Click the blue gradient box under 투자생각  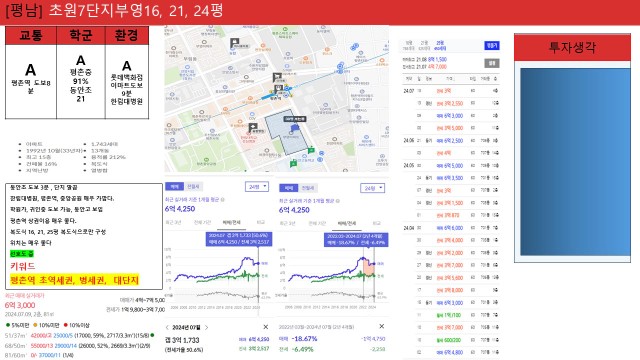pyautogui.click(x=575, y=162)
